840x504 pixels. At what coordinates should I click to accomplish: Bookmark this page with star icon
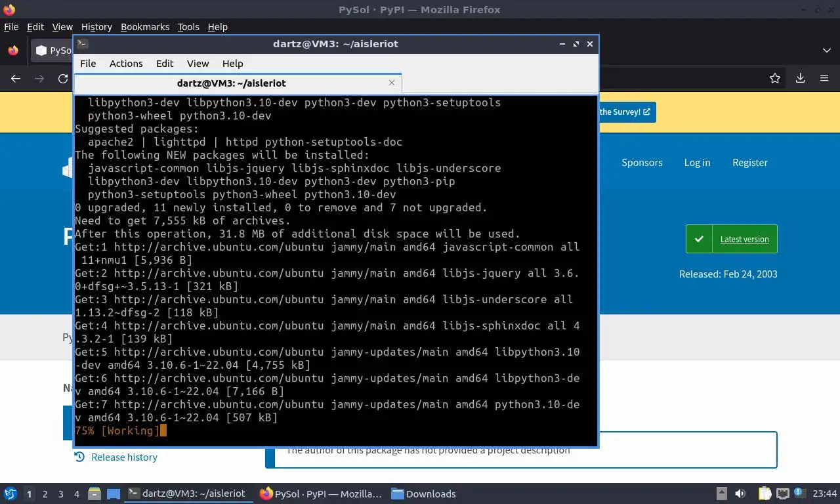pyautogui.click(x=775, y=78)
